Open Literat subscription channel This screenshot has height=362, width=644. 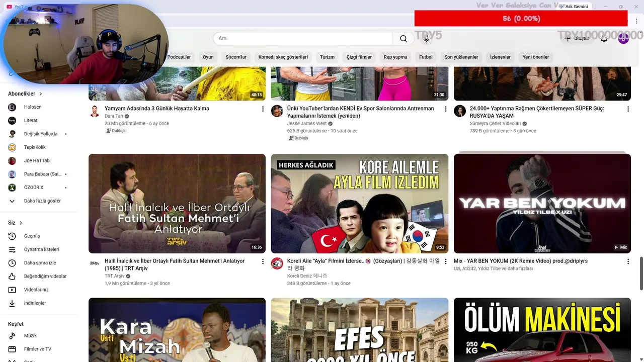tap(38, 120)
